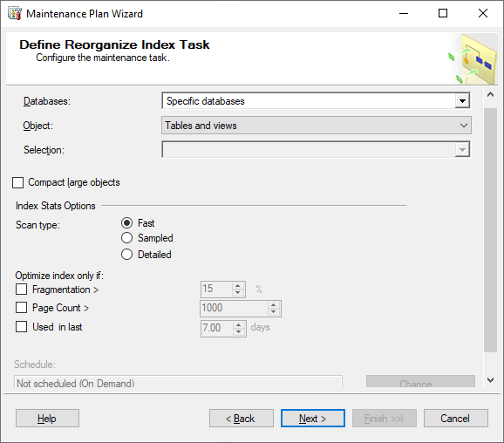Select the Sampled scan type
This screenshot has width=504, height=443.
pos(126,238)
